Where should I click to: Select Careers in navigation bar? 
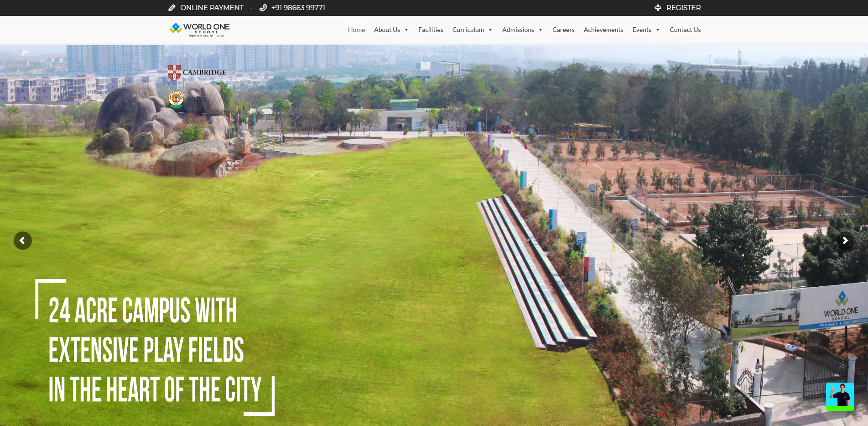pyautogui.click(x=563, y=30)
